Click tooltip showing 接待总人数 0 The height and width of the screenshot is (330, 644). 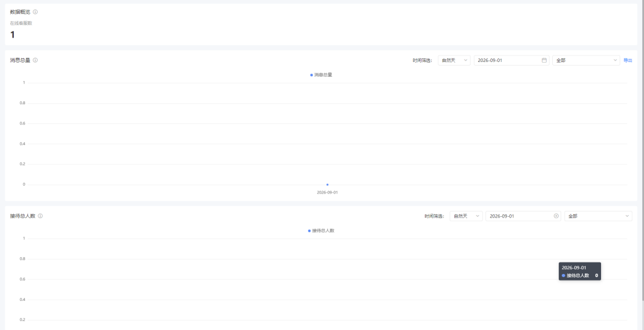tap(580, 271)
